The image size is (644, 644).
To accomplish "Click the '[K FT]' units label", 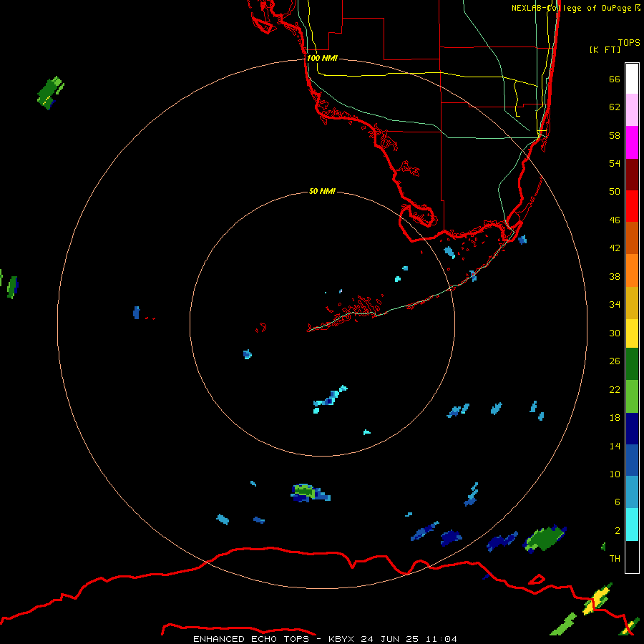I will 605,49.
